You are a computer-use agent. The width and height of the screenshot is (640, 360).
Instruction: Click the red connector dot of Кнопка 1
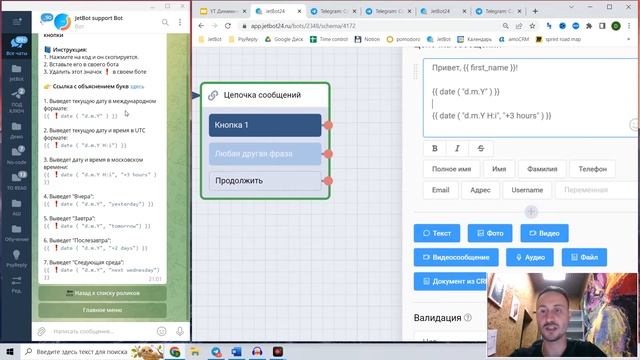(x=328, y=125)
